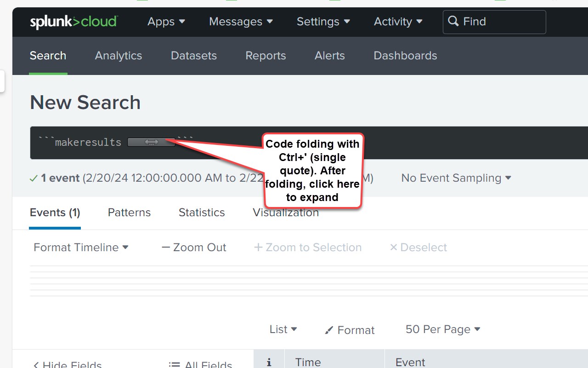Switch to the Visualization tab

[286, 213]
